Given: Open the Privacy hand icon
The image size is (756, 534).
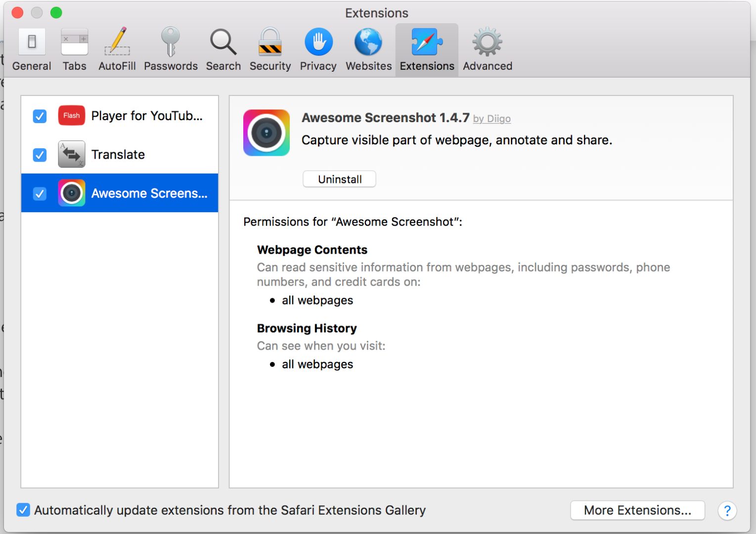Looking at the screenshot, I should 318,42.
